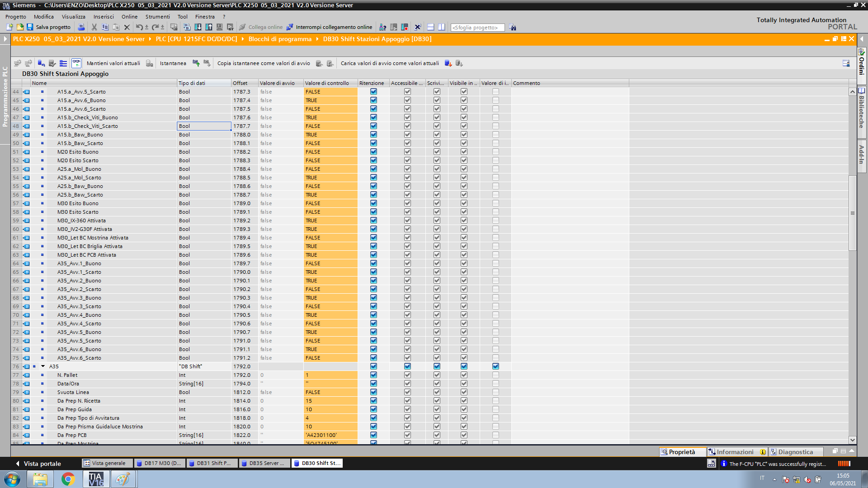Viewport: 868px width, 488px height.
Task: Toggle Accessibile checkbox for N. Pallet row
Action: 407,375
